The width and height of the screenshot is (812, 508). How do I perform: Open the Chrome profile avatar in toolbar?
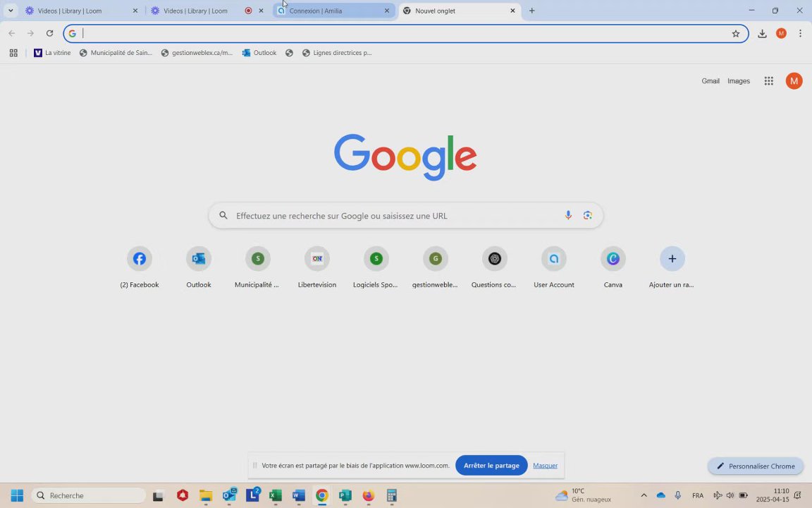[781, 34]
